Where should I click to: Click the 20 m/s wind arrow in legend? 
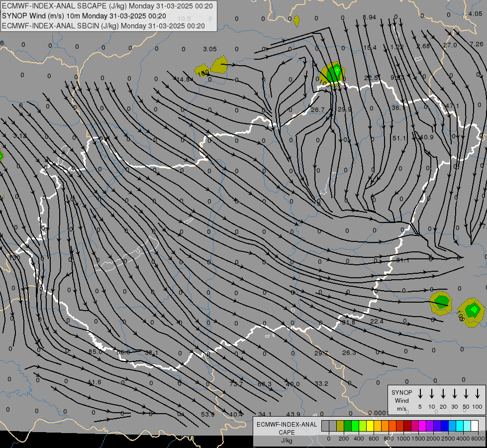click(x=443, y=394)
